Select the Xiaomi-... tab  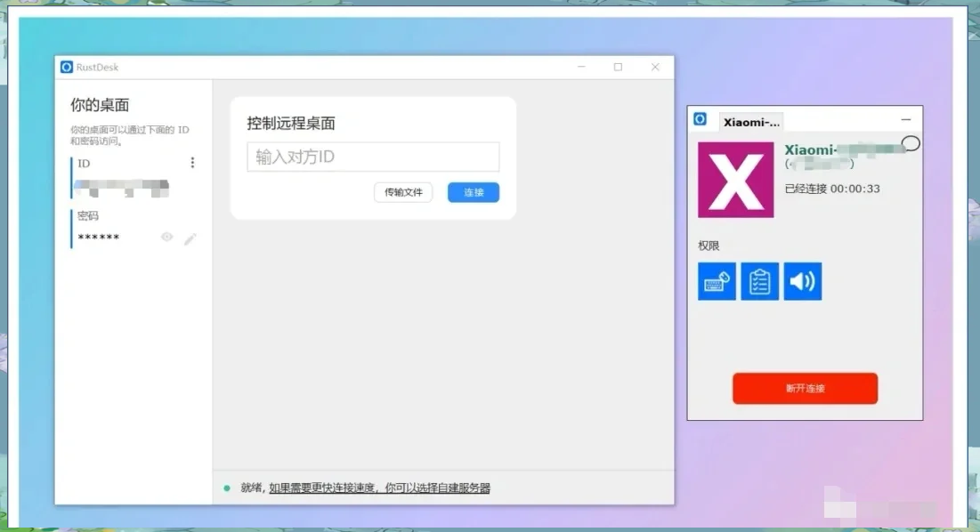pos(751,123)
